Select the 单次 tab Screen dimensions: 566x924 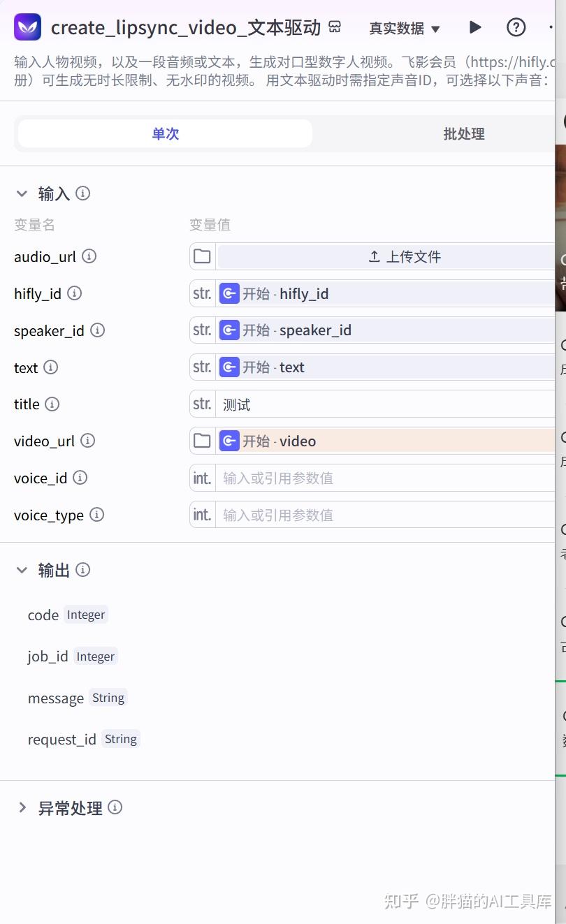165,133
